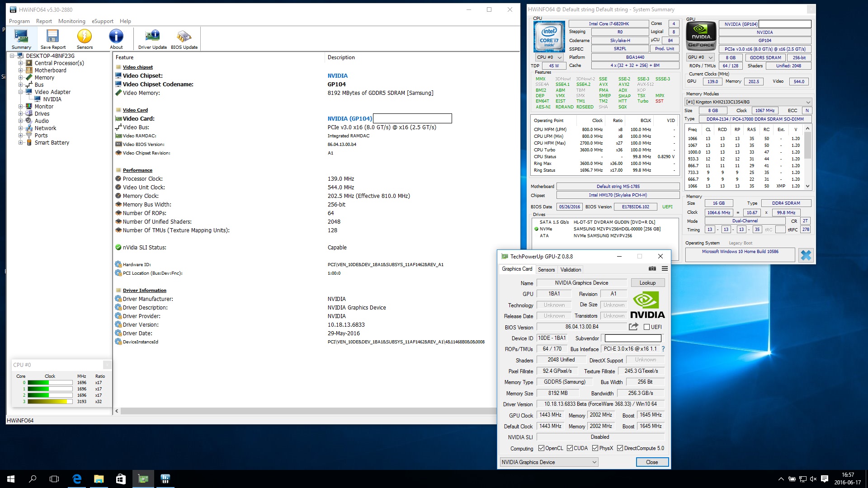The height and width of the screenshot is (488, 868).
Task: Click the About info icon
Action: [116, 38]
